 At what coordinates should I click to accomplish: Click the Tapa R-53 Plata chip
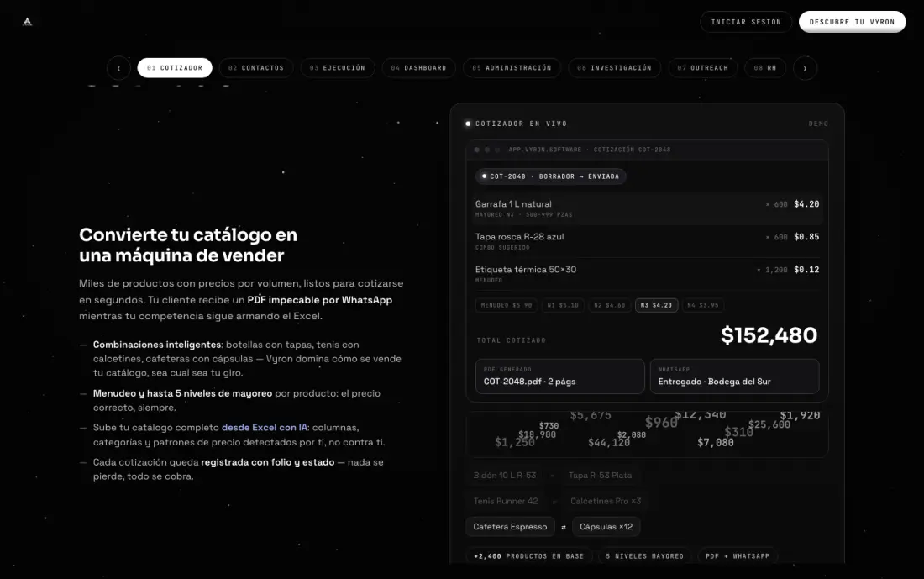pyautogui.click(x=600, y=476)
